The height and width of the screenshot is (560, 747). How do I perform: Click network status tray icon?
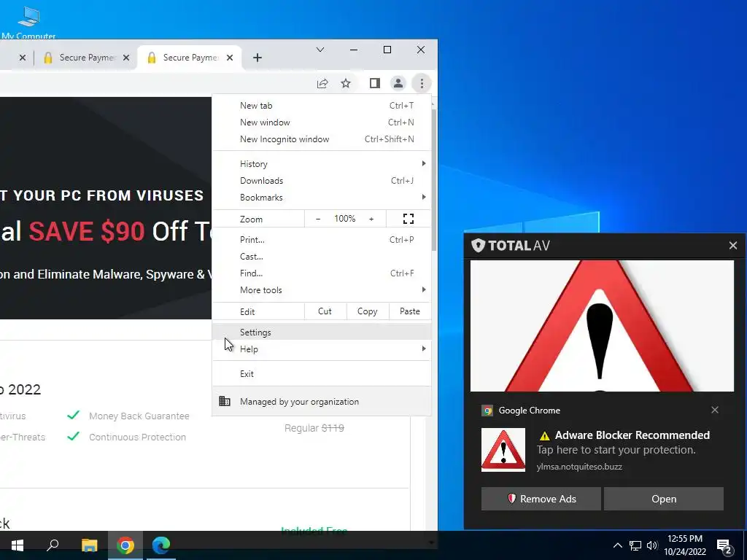click(635, 545)
